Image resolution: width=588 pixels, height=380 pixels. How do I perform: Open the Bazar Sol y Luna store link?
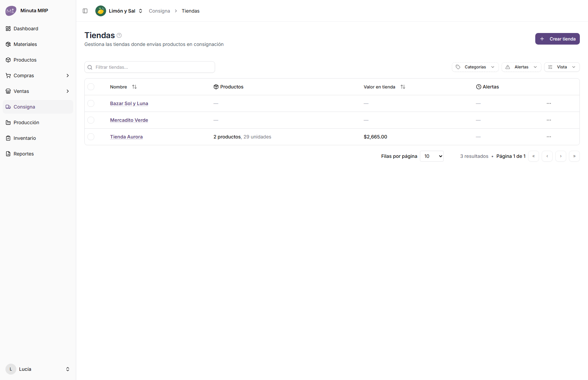pos(129,103)
